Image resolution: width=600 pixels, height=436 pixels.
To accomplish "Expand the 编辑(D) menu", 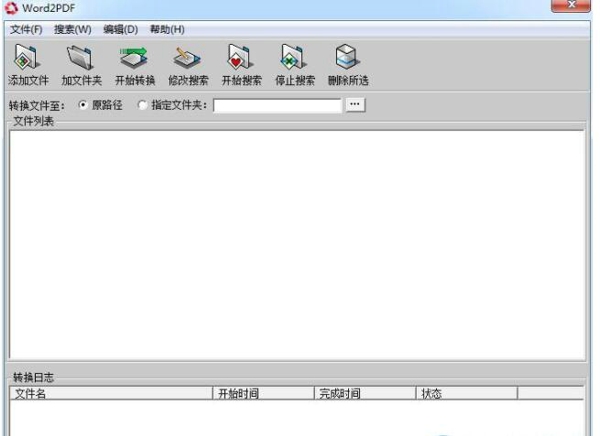I will pyautogui.click(x=120, y=29).
